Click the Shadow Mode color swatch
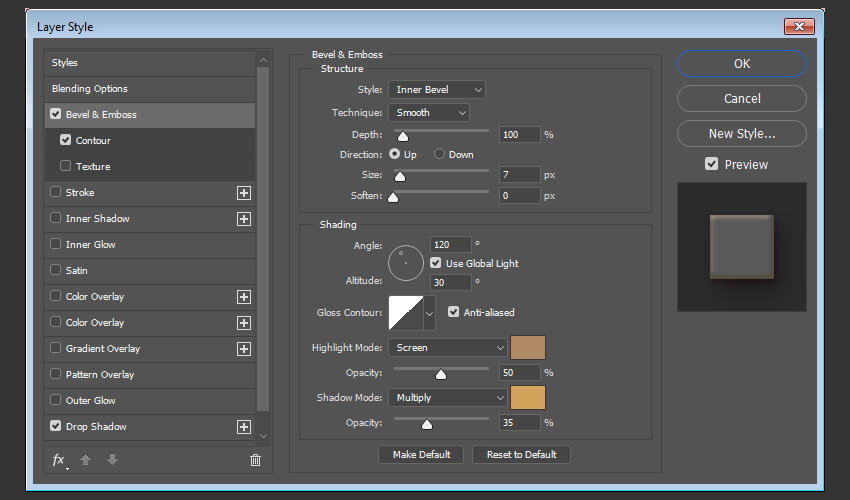850x500 pixels. click(x=528, y=397)
